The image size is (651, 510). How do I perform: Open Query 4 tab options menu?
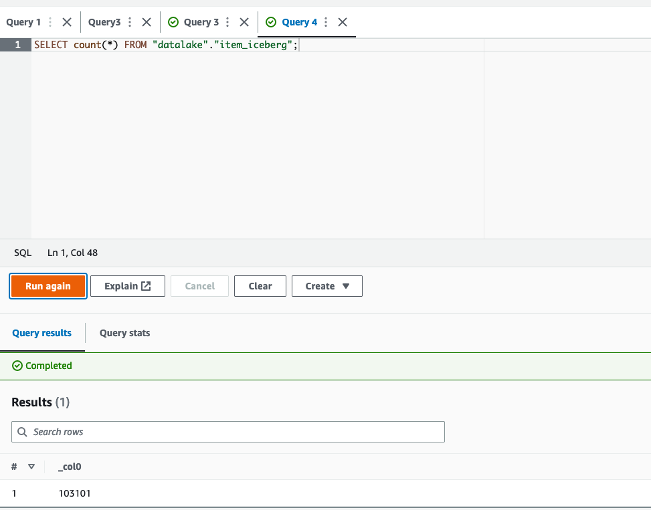[x=326, y=22]
